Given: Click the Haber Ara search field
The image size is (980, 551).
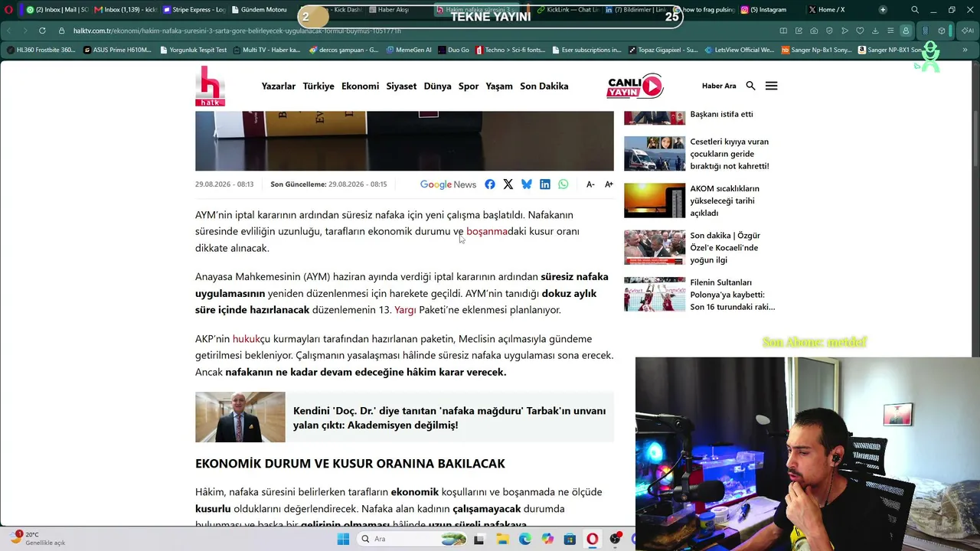Looking at the screenshot, I should click(x=719, y=86).
